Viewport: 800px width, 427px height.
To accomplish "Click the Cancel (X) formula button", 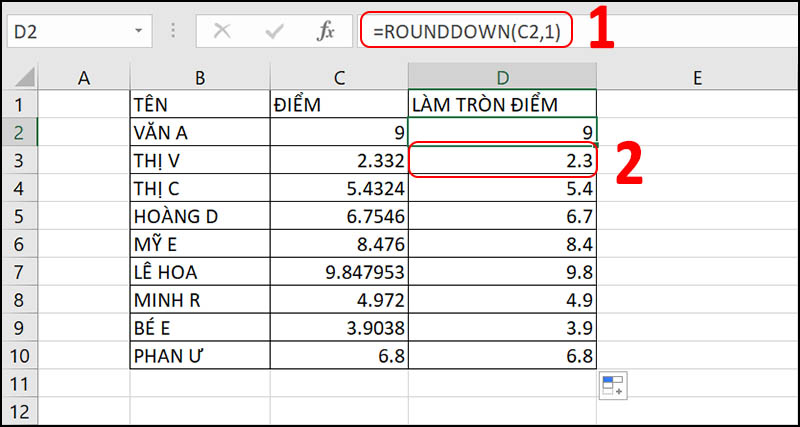I will coord(222,32).
